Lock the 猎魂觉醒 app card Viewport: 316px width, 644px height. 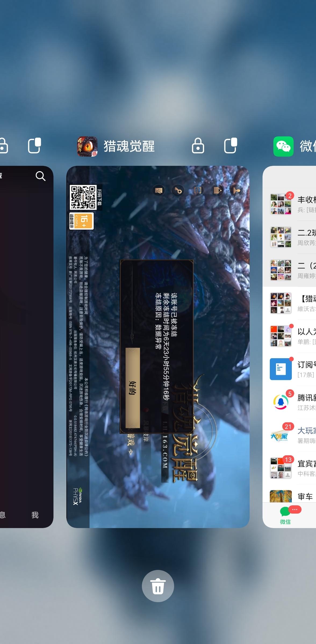(x=198, y=146)
